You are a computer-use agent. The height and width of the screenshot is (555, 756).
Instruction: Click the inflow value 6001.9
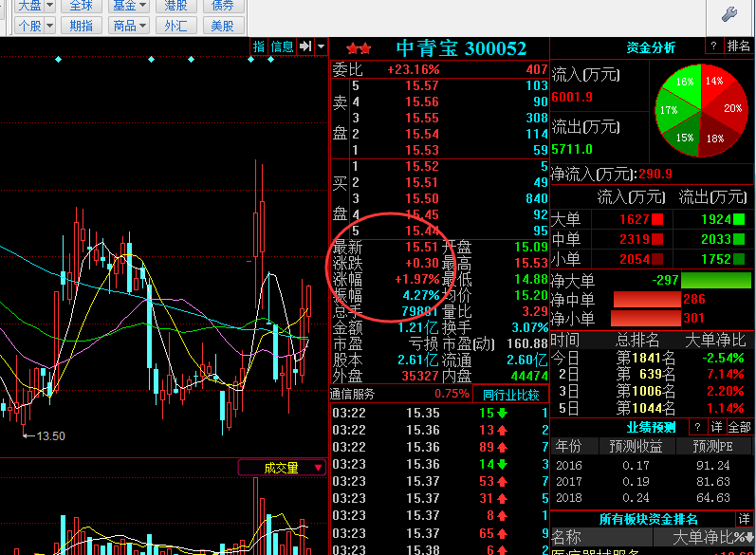[x=572, y=97]
